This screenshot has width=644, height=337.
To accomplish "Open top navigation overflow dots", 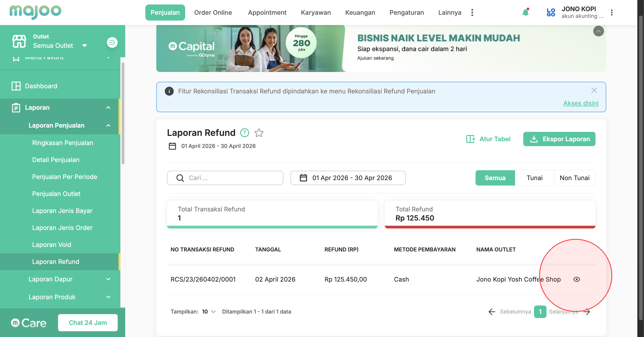I will tap(472, 13).
